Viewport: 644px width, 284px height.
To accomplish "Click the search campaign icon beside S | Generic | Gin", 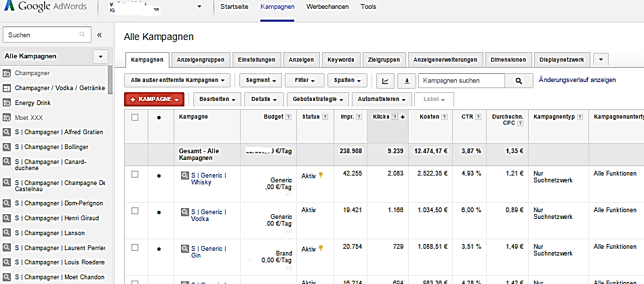I will (x=185, y=248).
